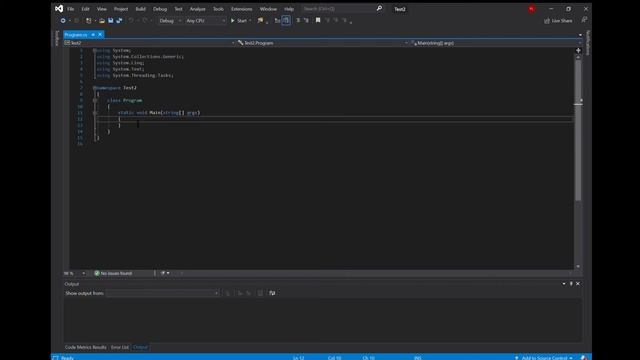640x360 pixels.
Task: Switch to the Code Metrics Results tab
Action: point(86,347)
